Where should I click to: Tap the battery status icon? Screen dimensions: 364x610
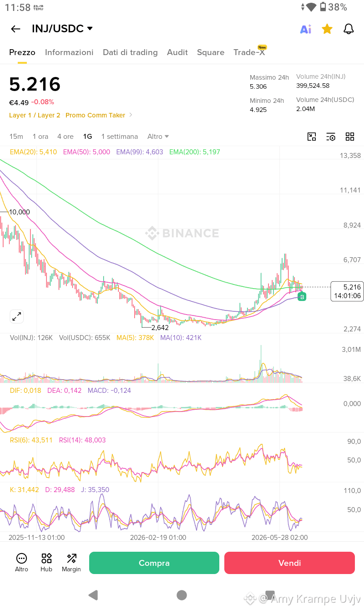click(323, 7)
